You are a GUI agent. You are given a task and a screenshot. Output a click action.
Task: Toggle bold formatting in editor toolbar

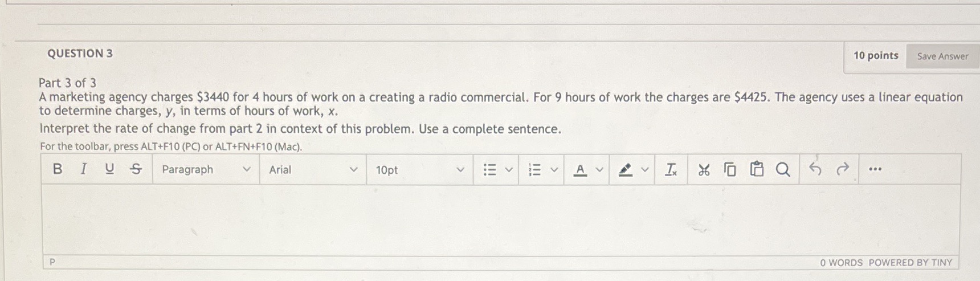pos(57,169)
